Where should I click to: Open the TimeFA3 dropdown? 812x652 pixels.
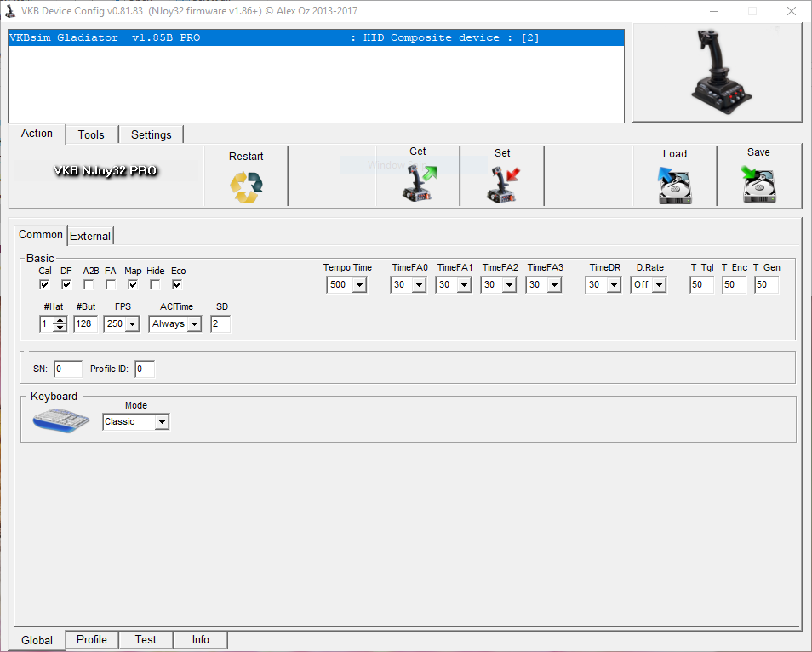(554, 285)
